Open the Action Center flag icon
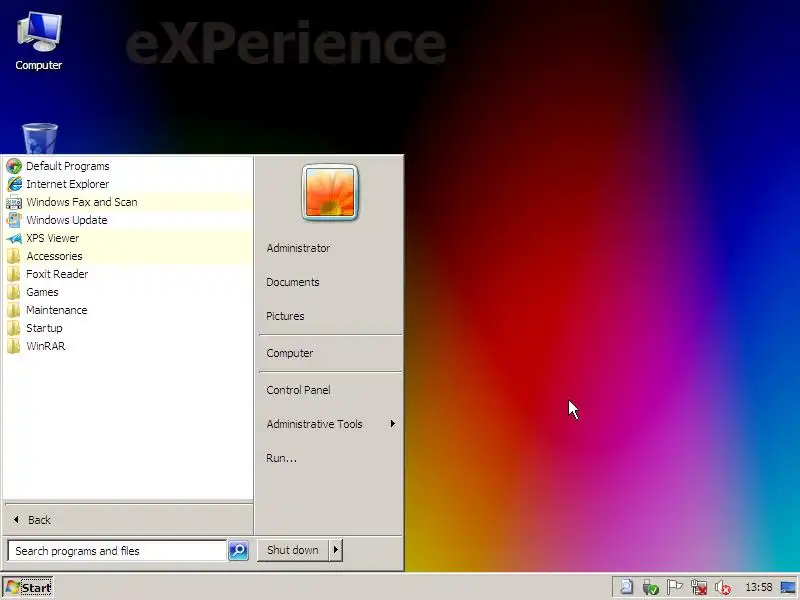The height and width of the screenshot is (600, 800). [x=674, y=587]
